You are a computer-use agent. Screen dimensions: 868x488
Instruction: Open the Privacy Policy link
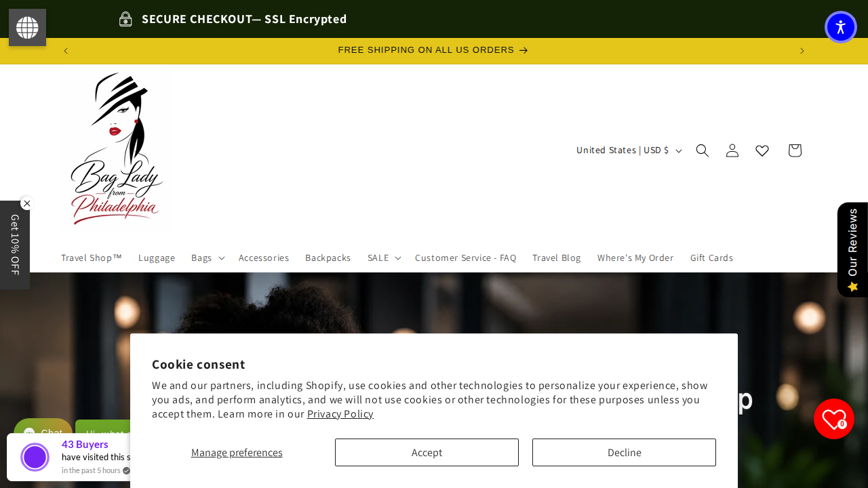pos(340,414)
